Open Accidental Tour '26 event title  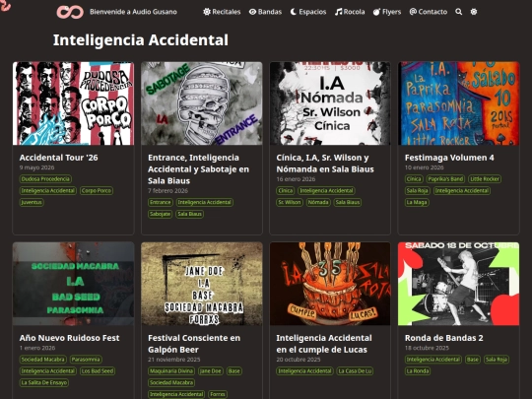point(59,158)
